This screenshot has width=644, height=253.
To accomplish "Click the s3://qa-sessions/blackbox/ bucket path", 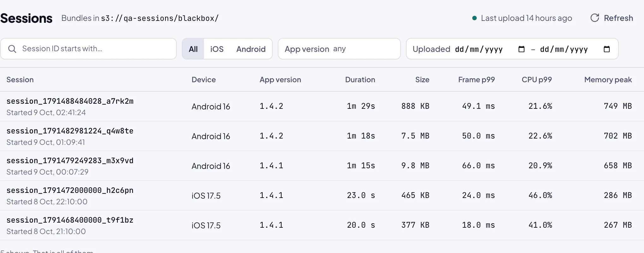I will [160, 18].
